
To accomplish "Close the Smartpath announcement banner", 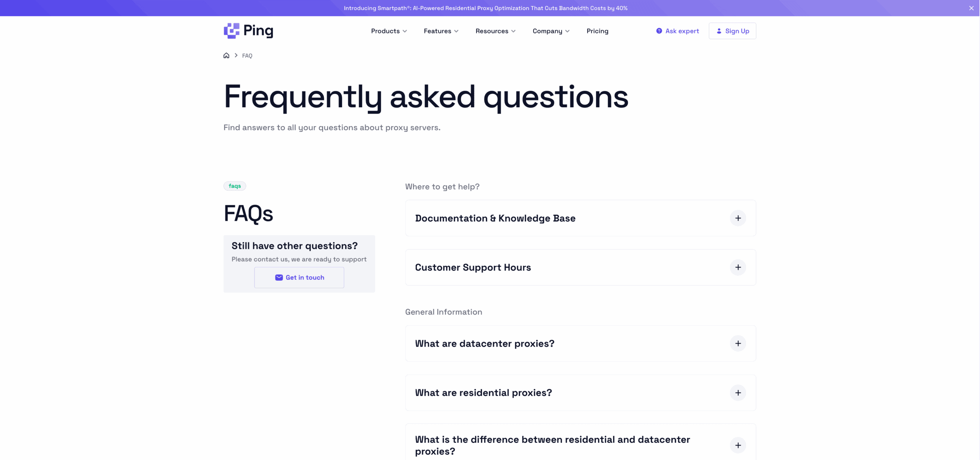I will click(x=971, y=8).
